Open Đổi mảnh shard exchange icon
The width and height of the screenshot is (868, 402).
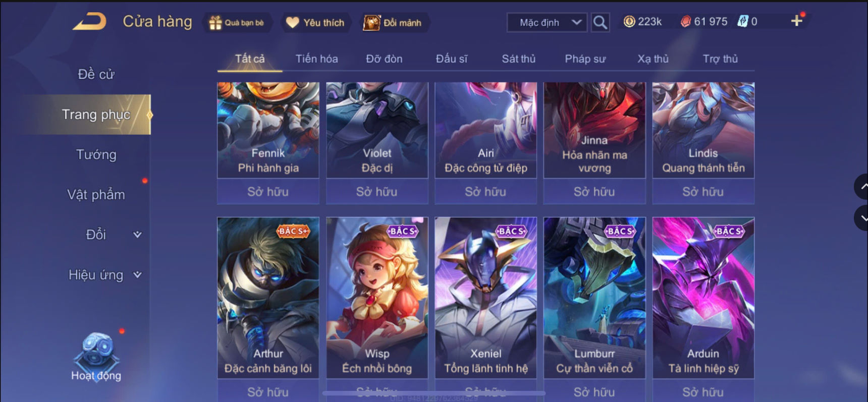tap(372, 23)
